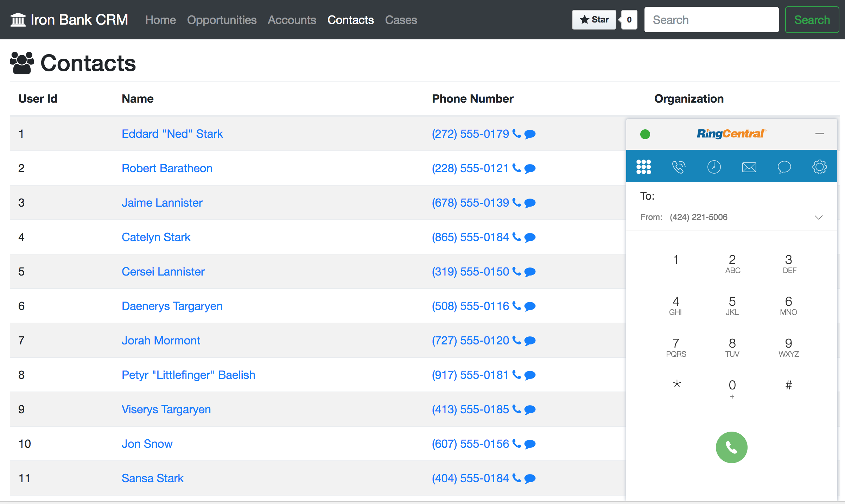845x504 pixels.
Task: Open the Opportunities section
Action: pyautogui.click(x=222, y=20)
